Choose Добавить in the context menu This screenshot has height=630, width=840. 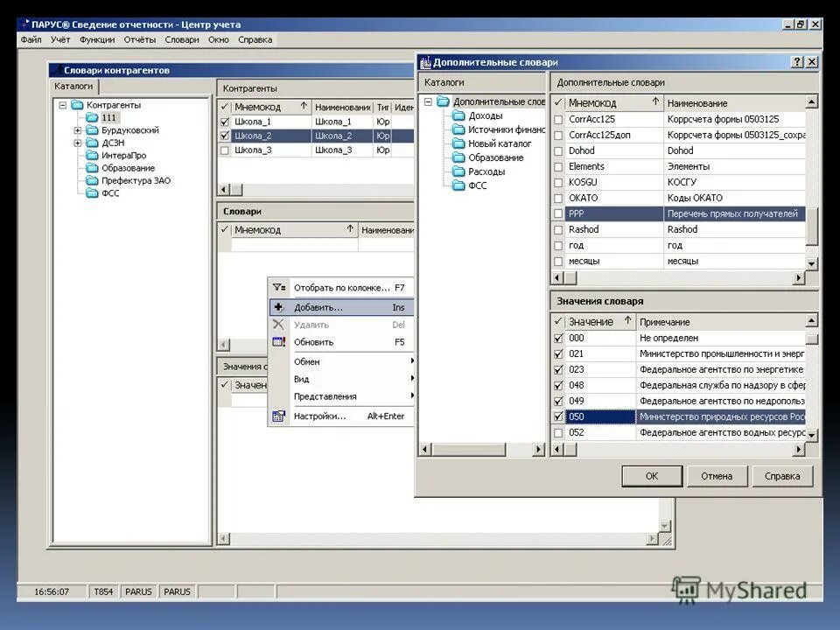341,307
